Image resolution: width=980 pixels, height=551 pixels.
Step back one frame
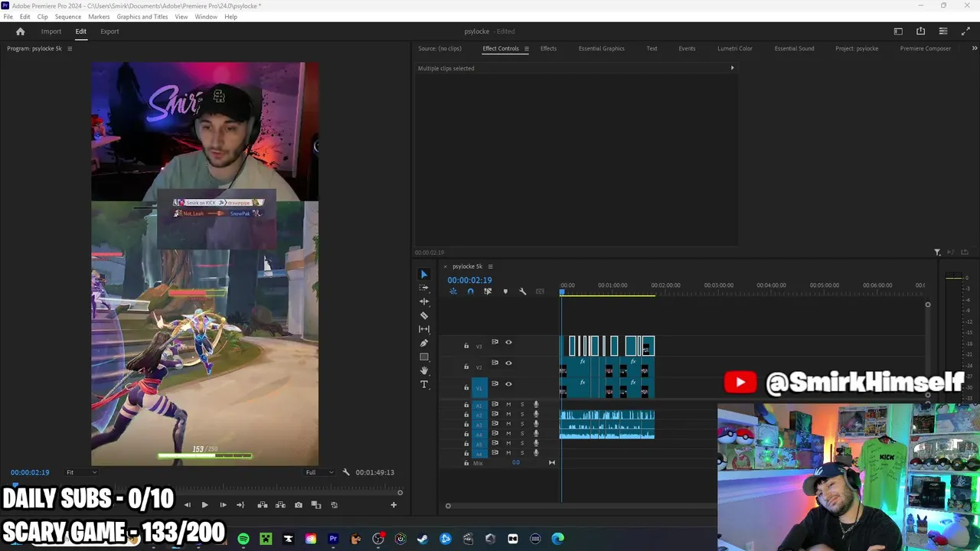(187, 505)
